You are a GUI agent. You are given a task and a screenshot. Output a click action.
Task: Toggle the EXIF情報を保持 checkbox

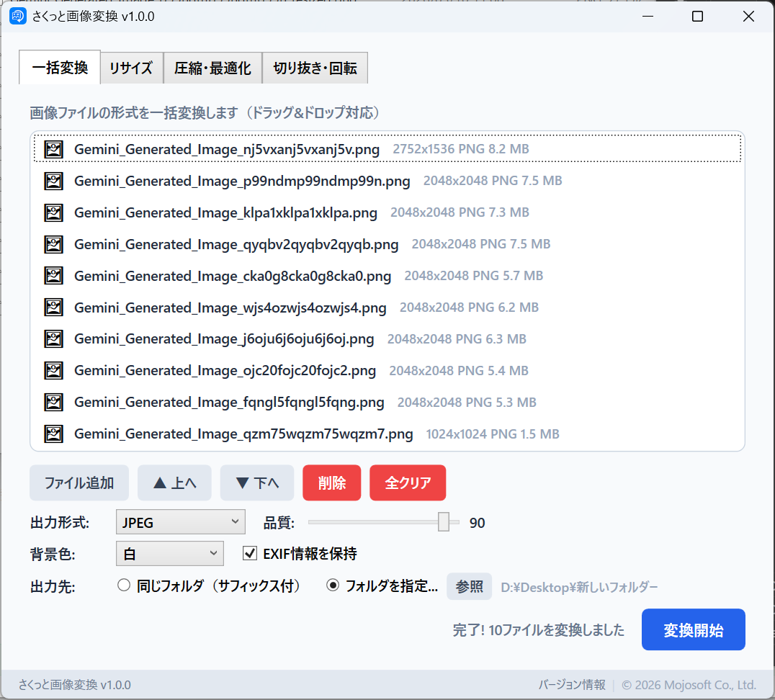pos(250,554)
